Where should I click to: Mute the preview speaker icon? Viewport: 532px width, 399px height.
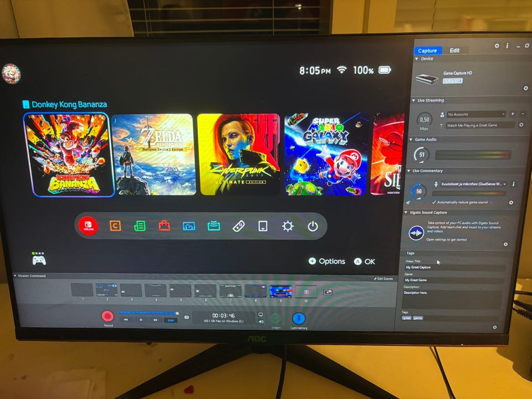point(260,321)
